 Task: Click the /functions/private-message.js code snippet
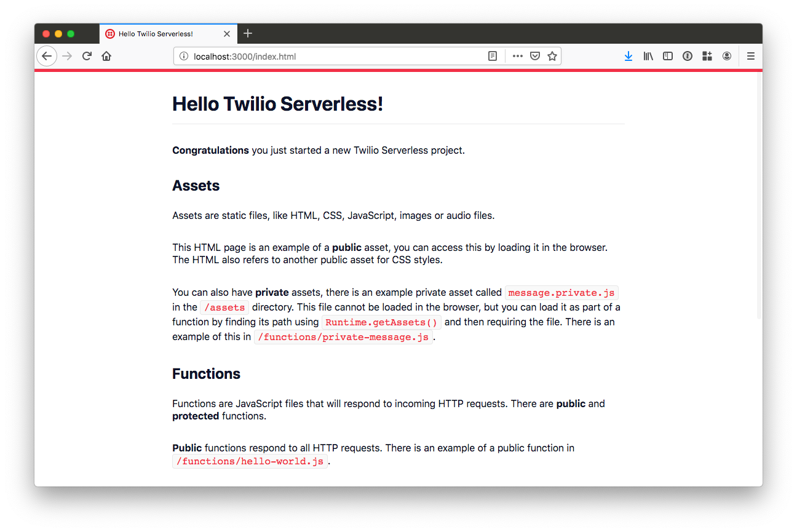point(343,337)
